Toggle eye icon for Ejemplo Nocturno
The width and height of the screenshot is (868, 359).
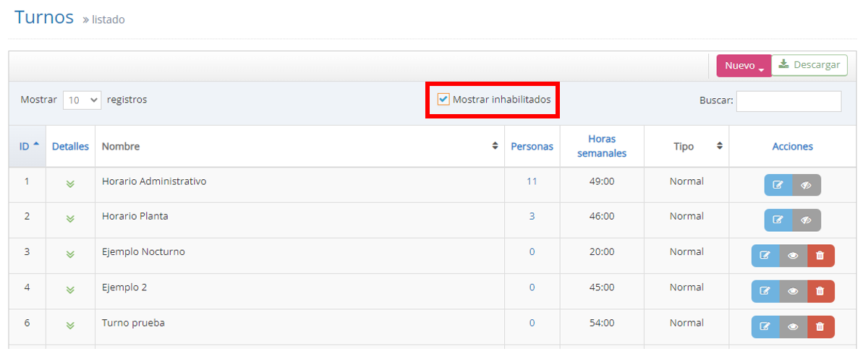pyautogui.click(x=793, y=256)
